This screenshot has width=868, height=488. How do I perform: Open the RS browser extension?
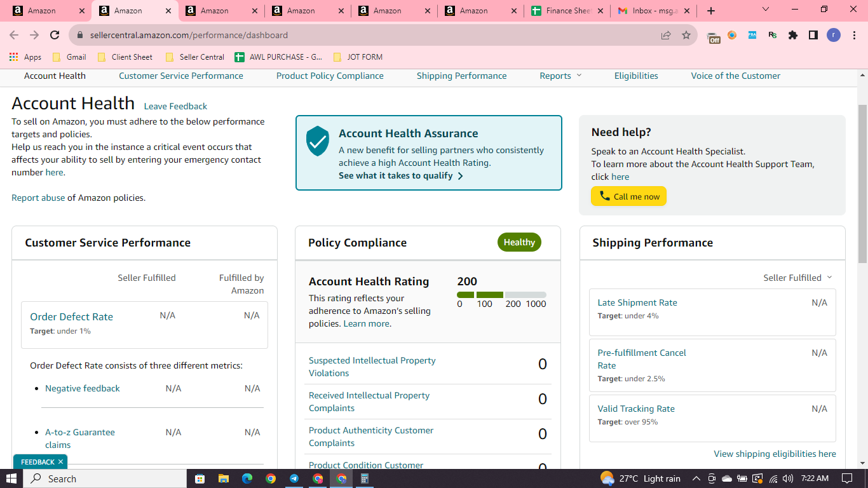773,36
